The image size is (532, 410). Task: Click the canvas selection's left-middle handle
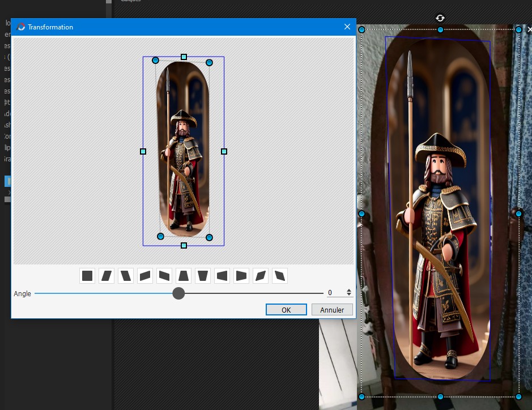[x=361, y=213]
